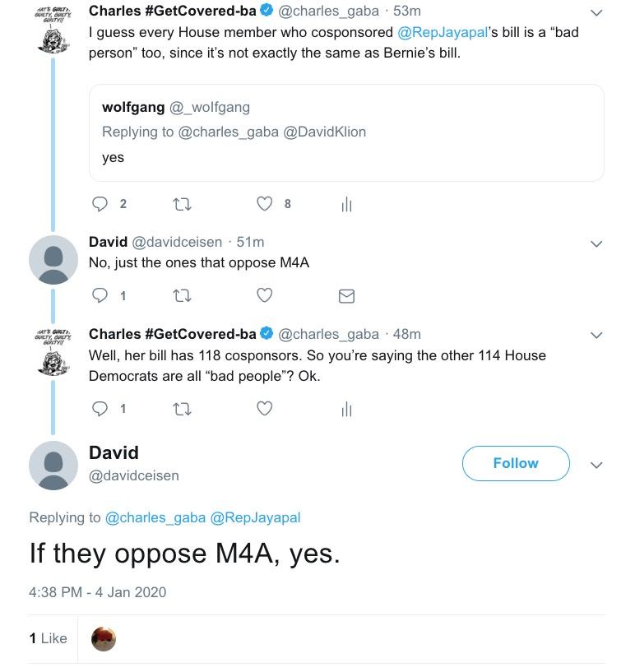Open @charles_gaba link in the Replying to line

(x=155, y=517)
